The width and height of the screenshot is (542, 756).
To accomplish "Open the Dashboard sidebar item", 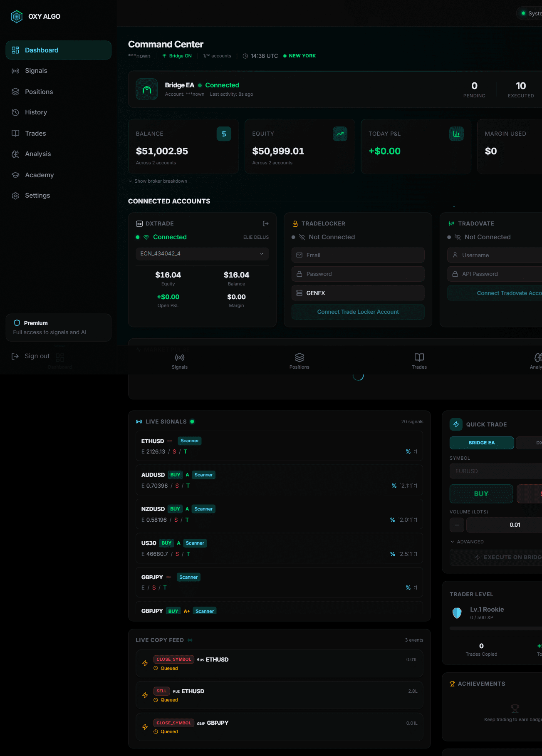I will 59,50.
